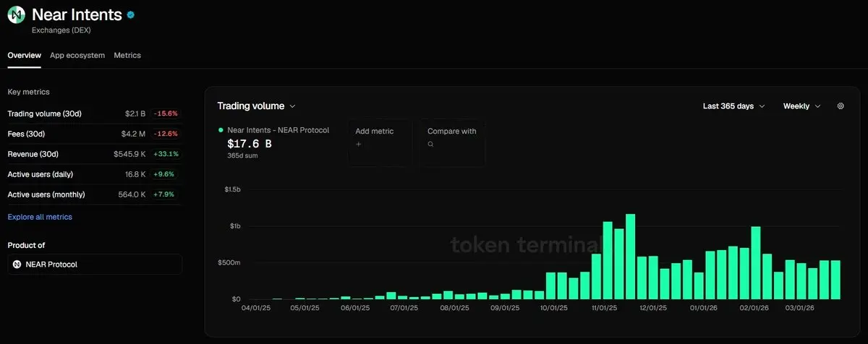The image size is (868, 344).
Task: Open the Weekly interval dropdown
Action: (802, 106)
